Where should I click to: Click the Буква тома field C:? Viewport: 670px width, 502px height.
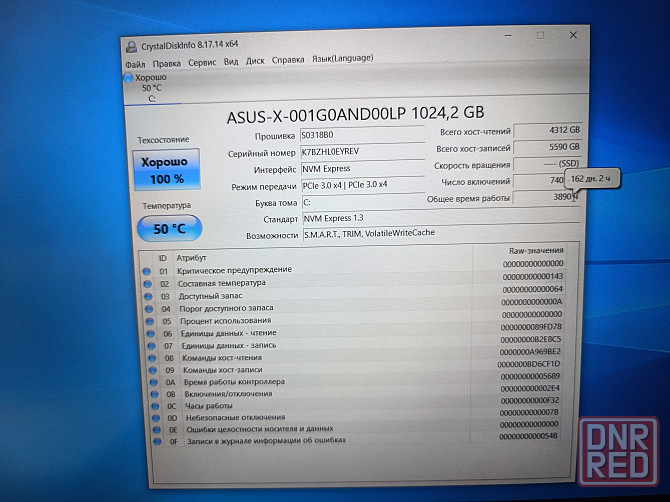363,202
